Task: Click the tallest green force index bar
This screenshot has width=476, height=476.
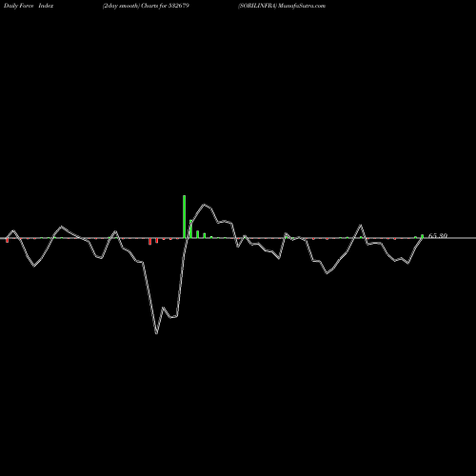Action: [x=184, y=216]
